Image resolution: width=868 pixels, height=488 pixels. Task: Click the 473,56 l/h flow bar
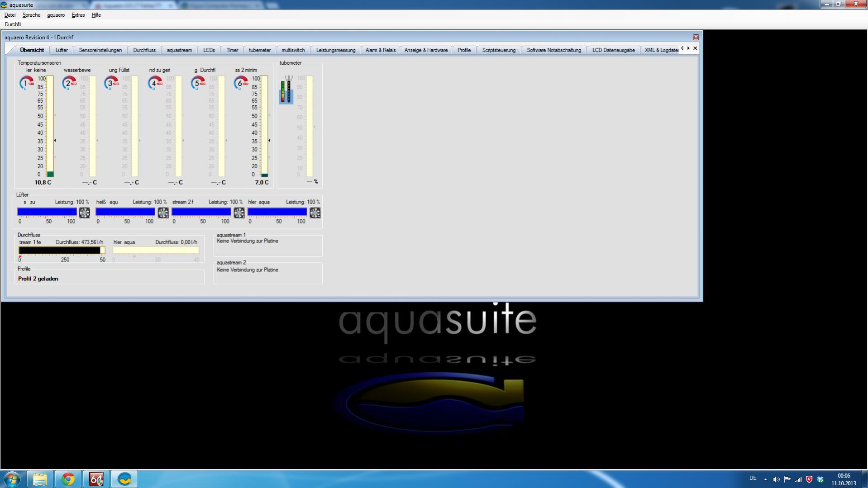62,250
